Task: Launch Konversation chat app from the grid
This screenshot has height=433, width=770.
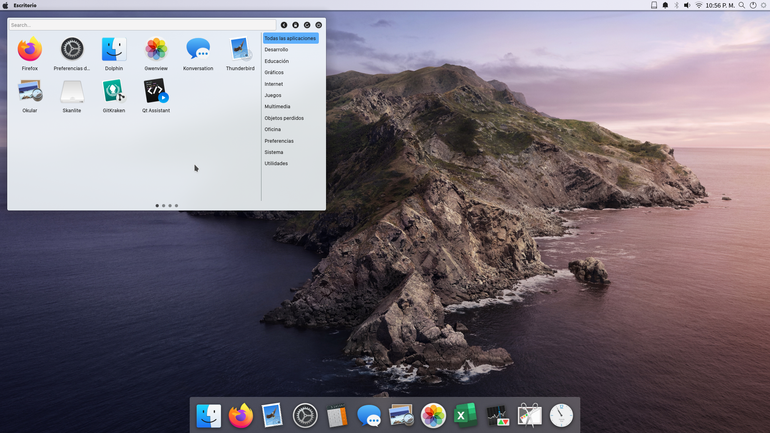Action: click(198, 53)
